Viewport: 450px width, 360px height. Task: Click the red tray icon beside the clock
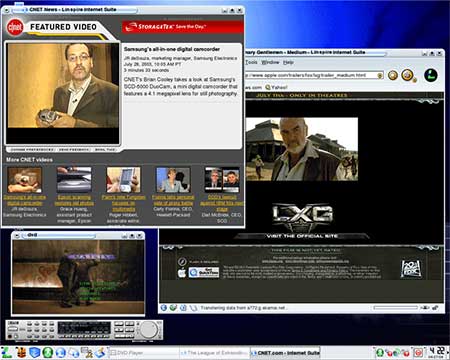tap(418, 352)
